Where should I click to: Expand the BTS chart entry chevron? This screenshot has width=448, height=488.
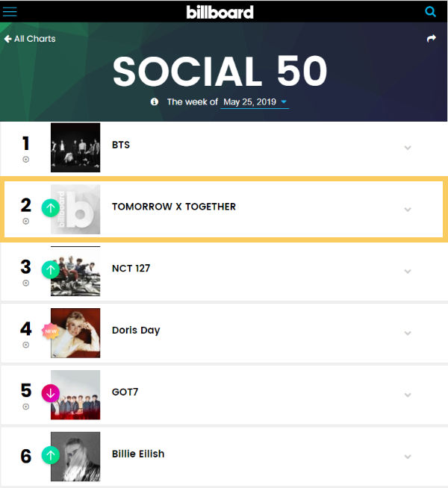click(x=408, y=147)
